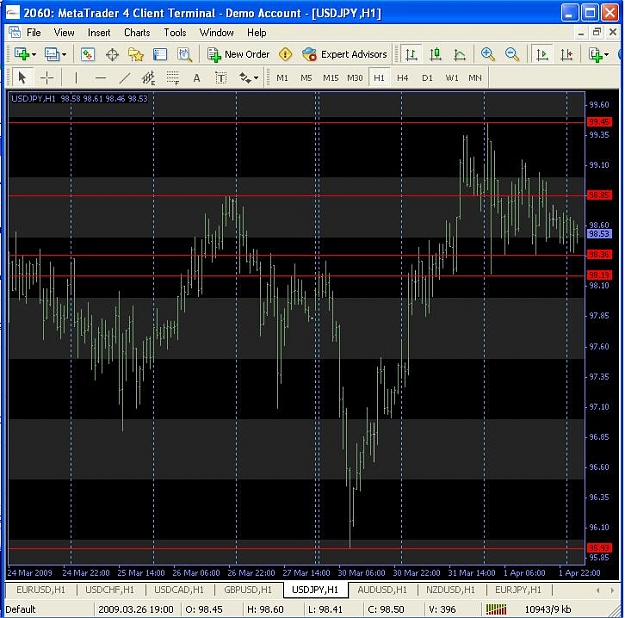Click the MetaTrader icon beside File menu
Screen dimensions: 625x618
pyautogui.click(x=15, y=32)
